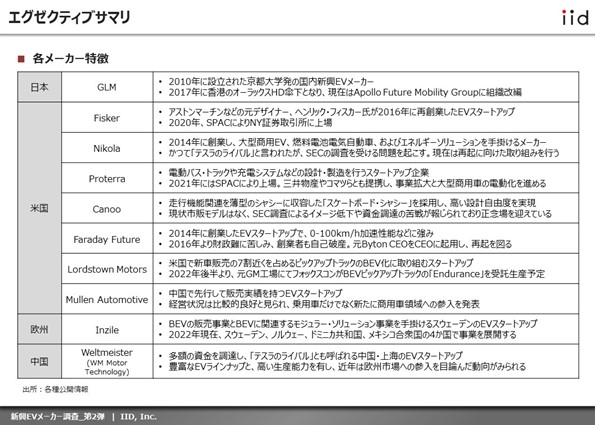Click the 2010年に設立された京都大学発 line
The height and width of the screenshot is (425, 595).
[x=271, y=82]
